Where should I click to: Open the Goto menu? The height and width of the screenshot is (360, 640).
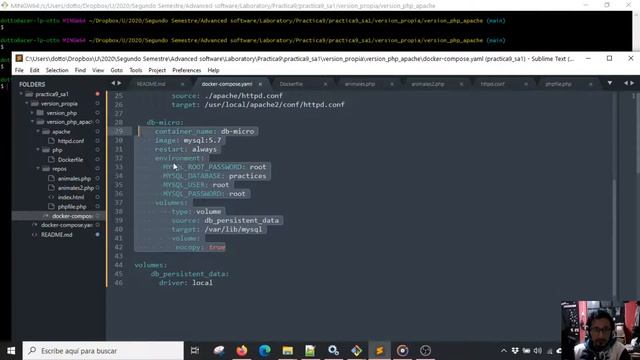pyautogui.click(x=117, y=70)
